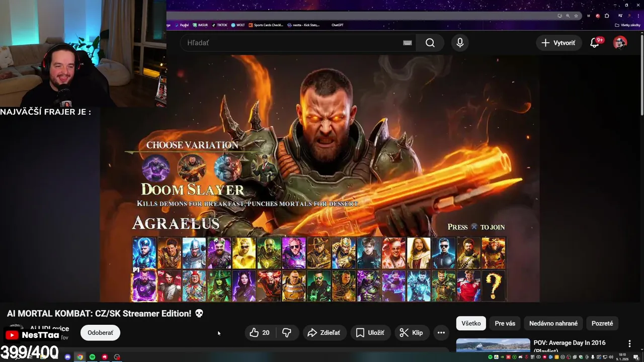Open Chrome extensions puzzle icon

[607, 16]
